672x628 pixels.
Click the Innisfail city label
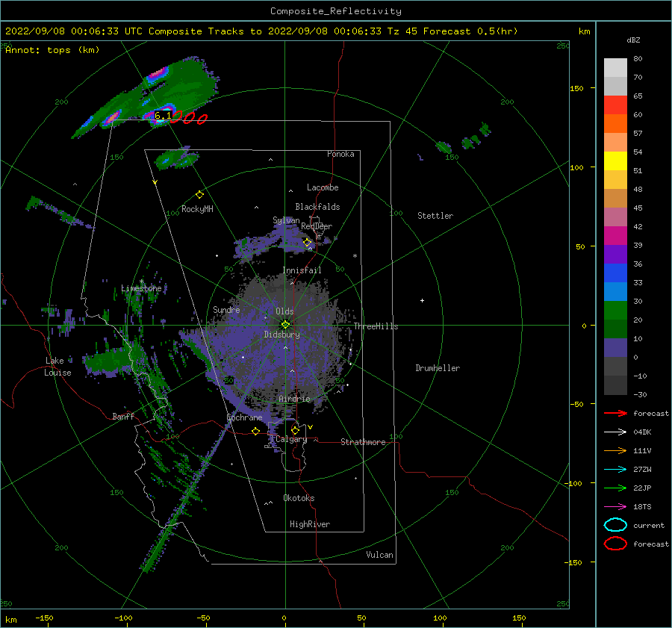302,270
